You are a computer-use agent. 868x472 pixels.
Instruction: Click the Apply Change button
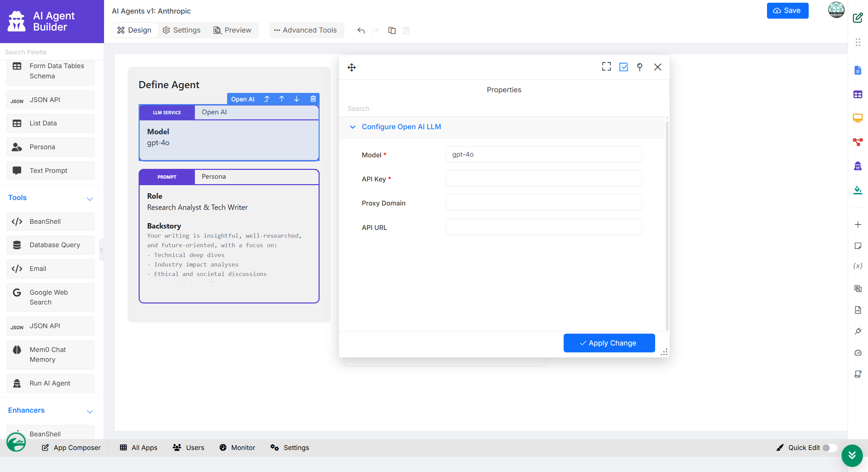tap(609, 343)
